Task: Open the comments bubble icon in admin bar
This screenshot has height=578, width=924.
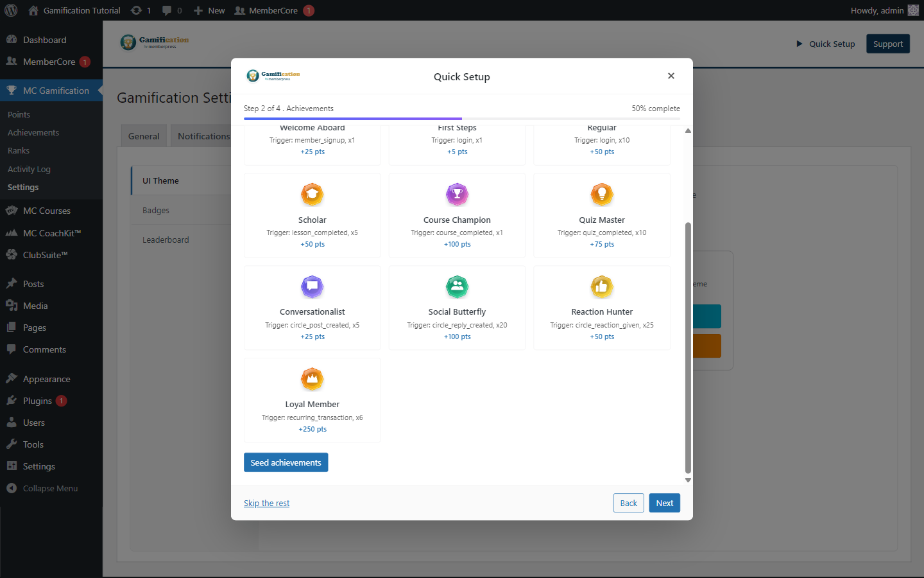Action: 167,10
